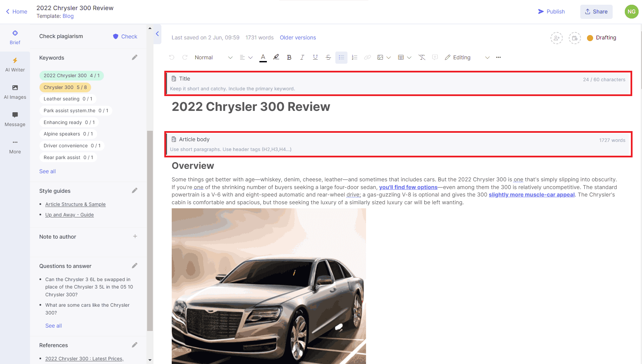The image size is (642, 364).
Task: Open Article Structure & Sample guide
Action: point(75,204)
